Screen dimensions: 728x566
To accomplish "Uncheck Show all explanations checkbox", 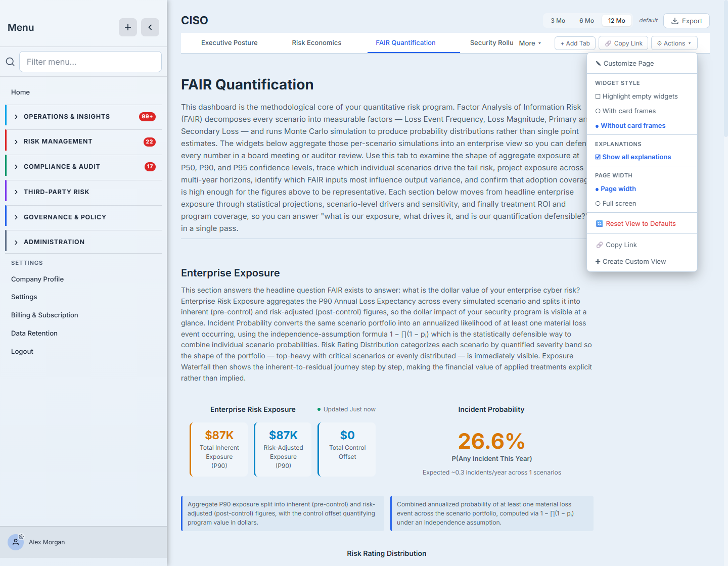I will coord(598,157).
